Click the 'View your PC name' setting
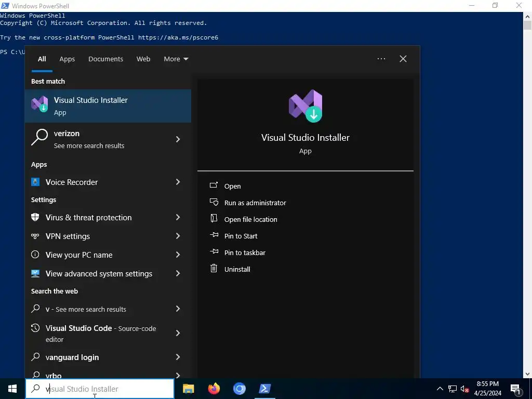Viewport: 532px width, 399px height. pyautogui.click(x=79, y=255)
